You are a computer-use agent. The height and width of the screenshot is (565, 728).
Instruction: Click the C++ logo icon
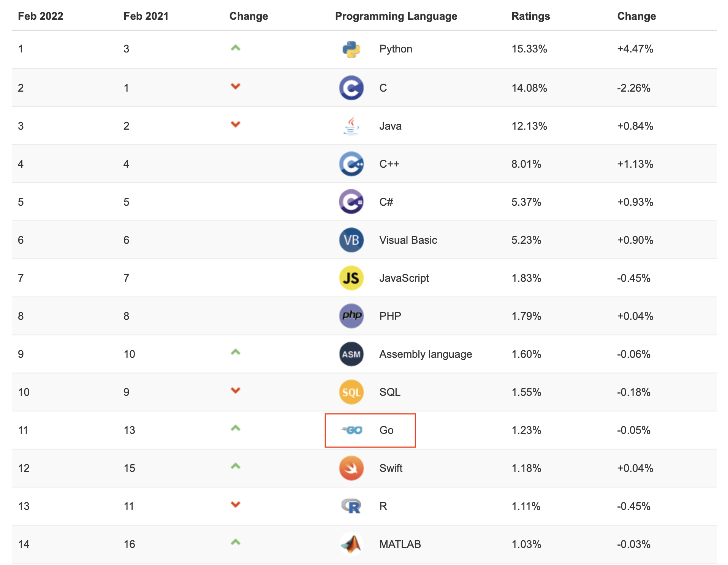tap(351, 164)
